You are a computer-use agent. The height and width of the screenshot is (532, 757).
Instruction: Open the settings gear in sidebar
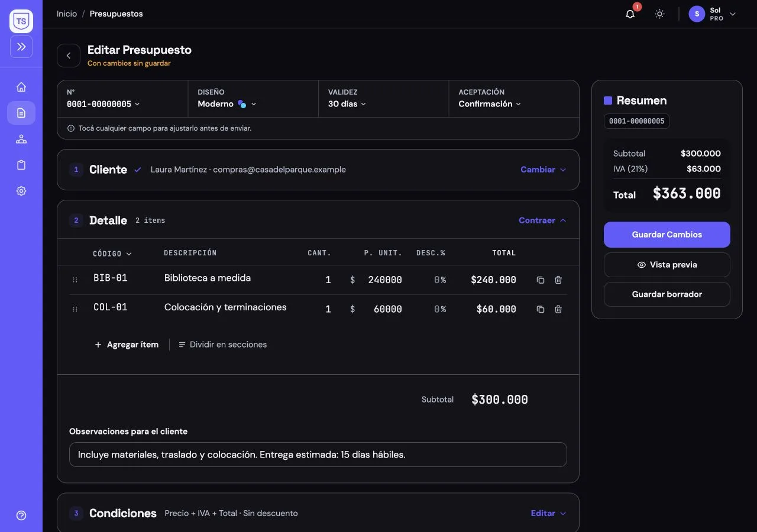tap(21, 191)
